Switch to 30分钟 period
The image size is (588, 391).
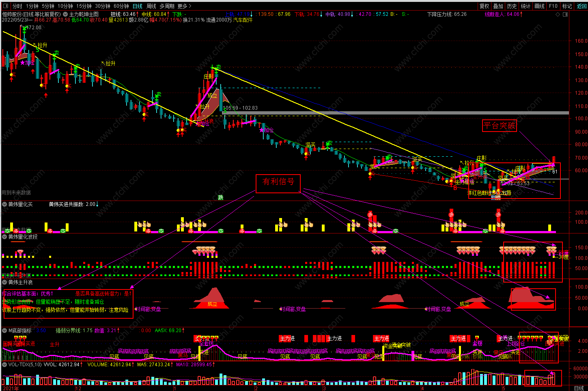pos(103,6)
